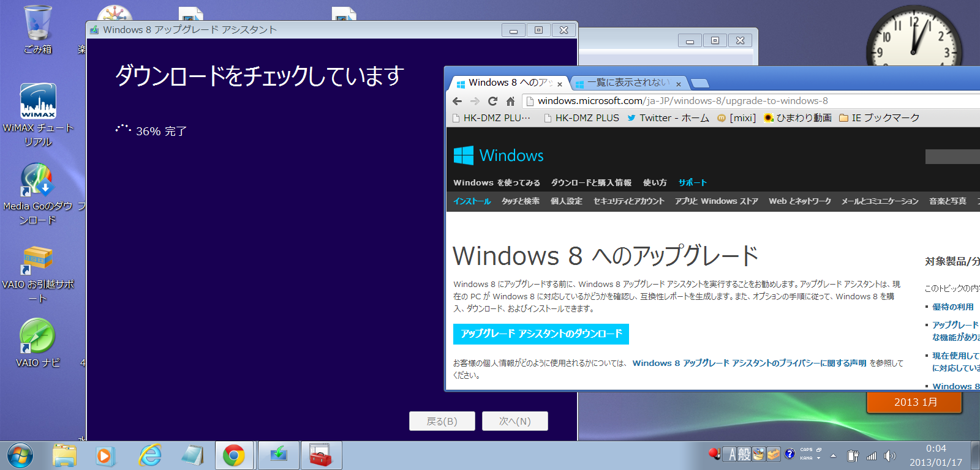Click the Windows Start orb
The width and height of the screenshot is (980, 470).
point(20,456)
